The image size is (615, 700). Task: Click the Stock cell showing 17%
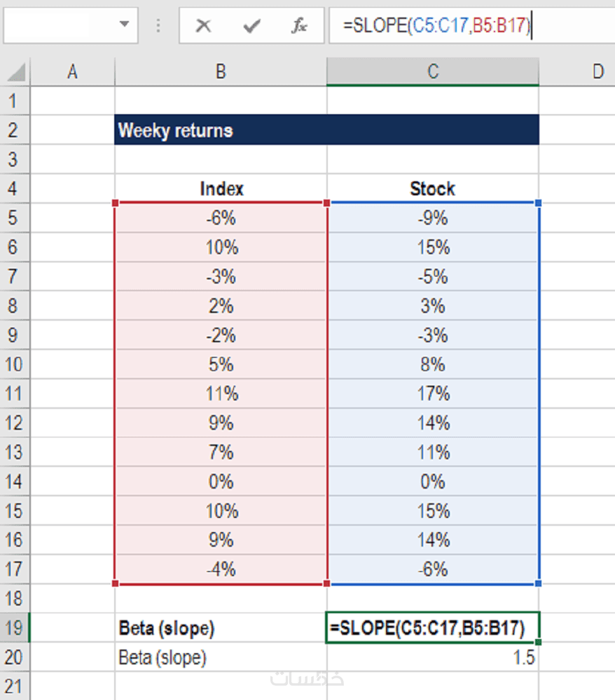[433, 393]
